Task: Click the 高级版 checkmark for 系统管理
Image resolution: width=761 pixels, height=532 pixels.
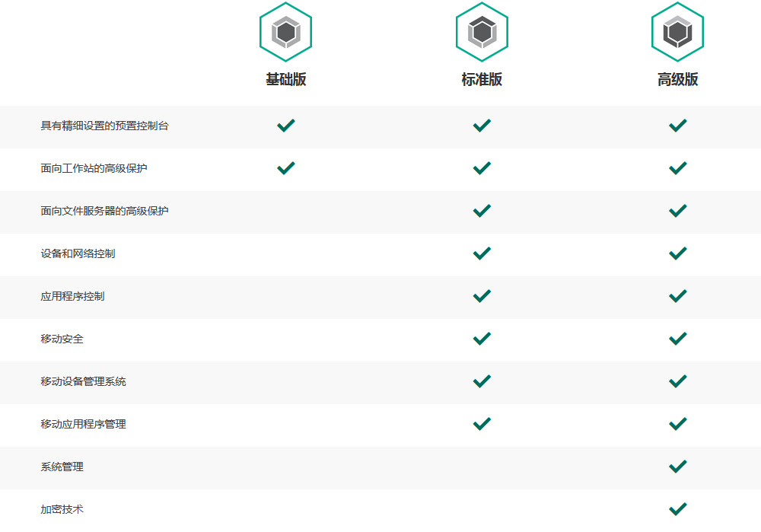Action: coord(677,466)
